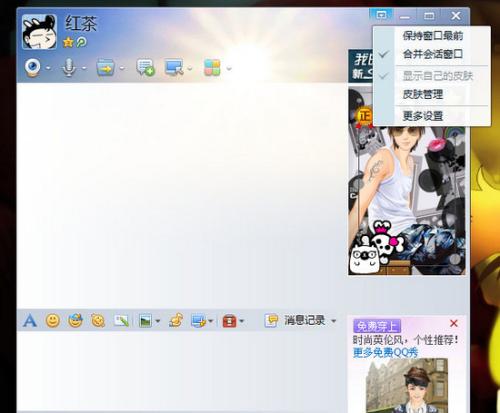Viewport: 500px width, 413px height.
Task: Click the 时尚英伦风 recommendation text
Action: [x=406, y=340]
